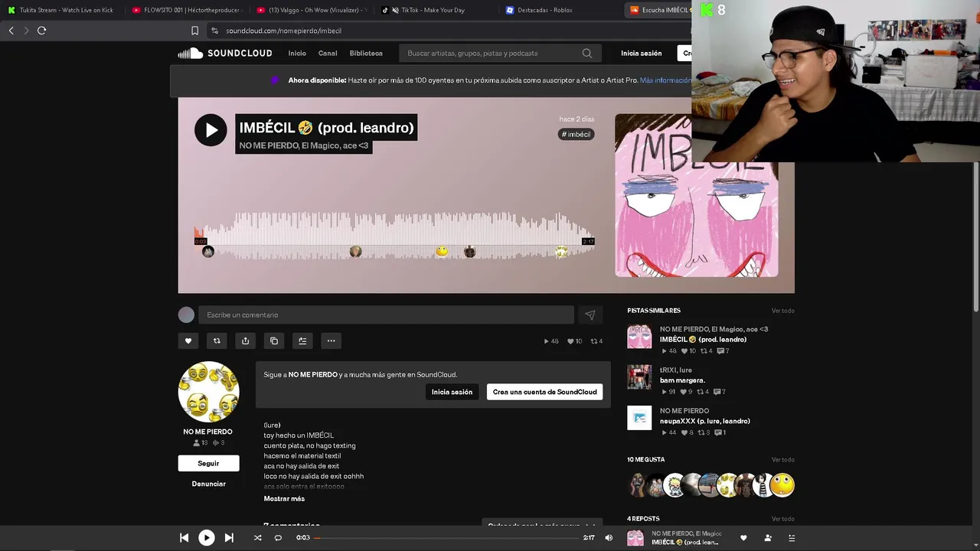Image resolution: width=980 pixels, height=551 pixels.
Task: Follow artist icon in bottom player bar
Action: (768, 538)
